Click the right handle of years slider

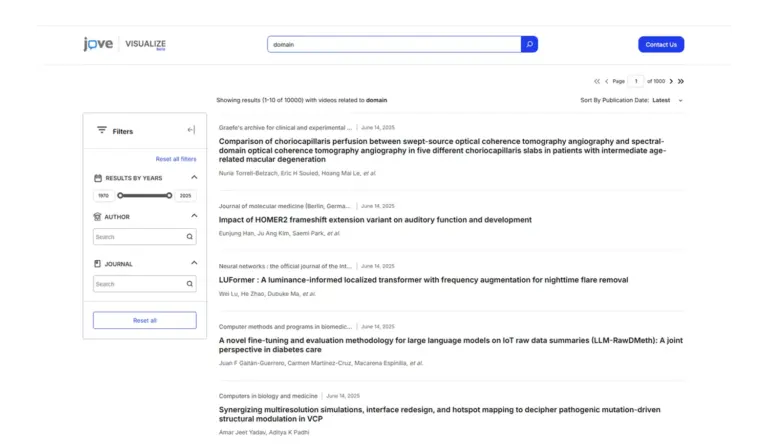coord(169,196)
